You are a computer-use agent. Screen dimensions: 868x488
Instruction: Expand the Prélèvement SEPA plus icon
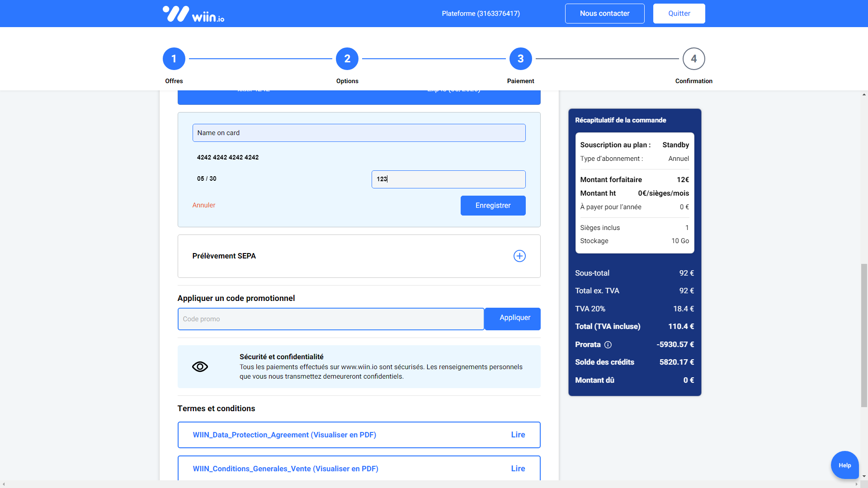(519, 256)
